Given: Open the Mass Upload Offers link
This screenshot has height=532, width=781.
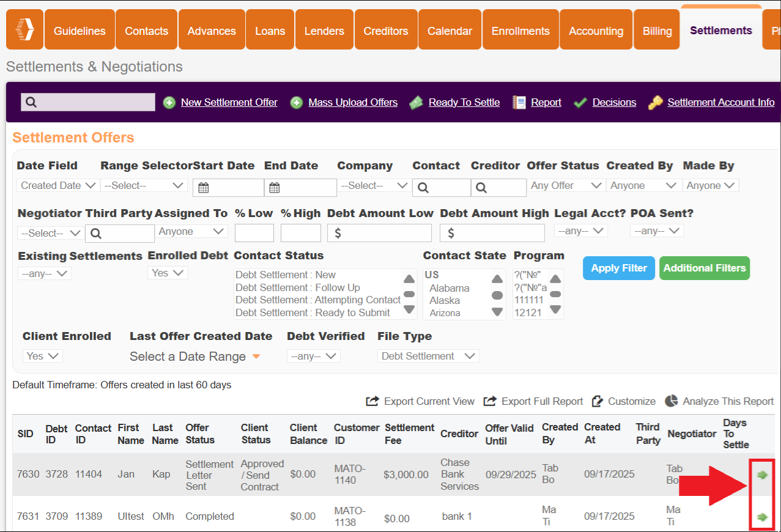Looking at the screenshot, I should coord(353,103).
